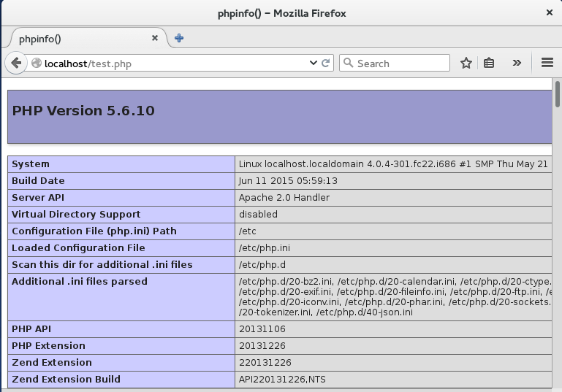This screenshot has width=562, height=392.
Task: Click the PHP Extension label
Action: pos(48,346)
